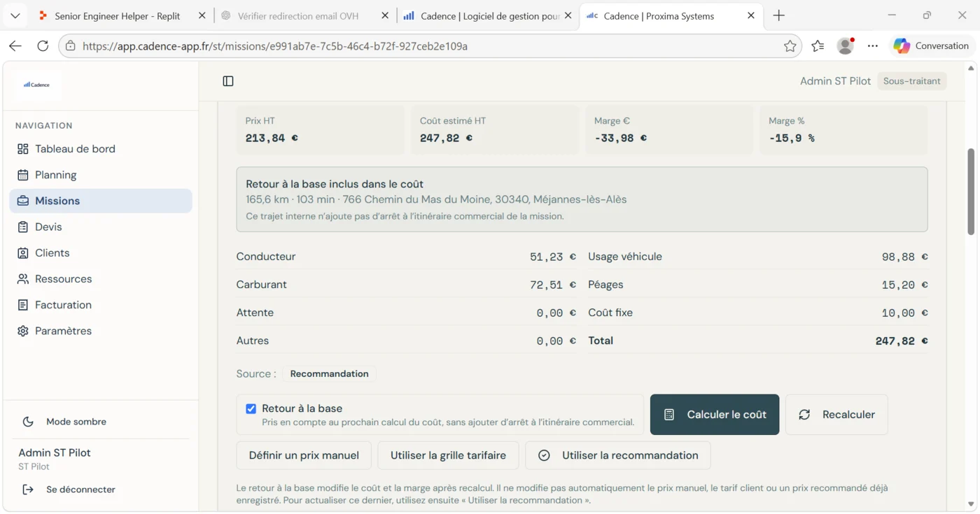Expand the tab search dropdown arrow
This screenshot has height=514, width=980.
15,15
